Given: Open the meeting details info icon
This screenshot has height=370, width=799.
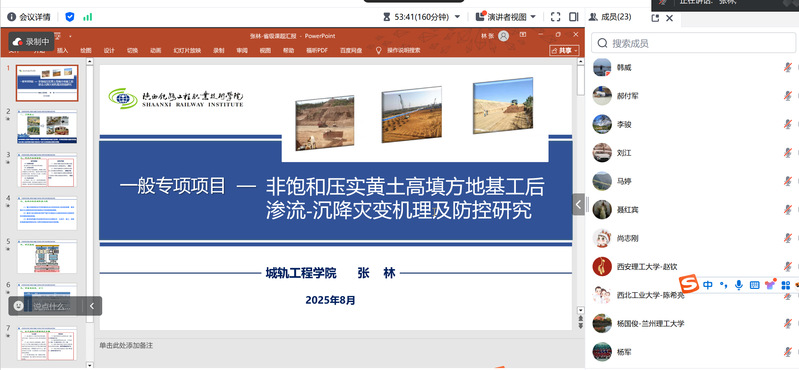Looking at the screenshot, I should [11, 17].
